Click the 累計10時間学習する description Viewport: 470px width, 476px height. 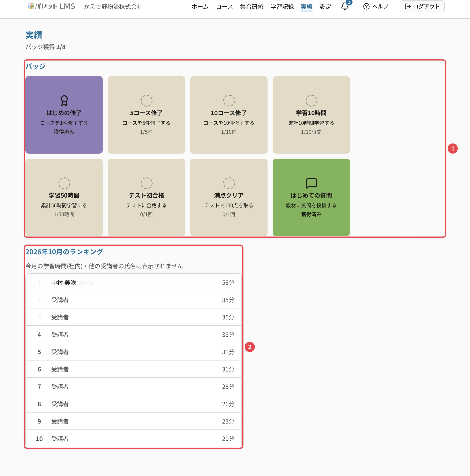point(311,123)
